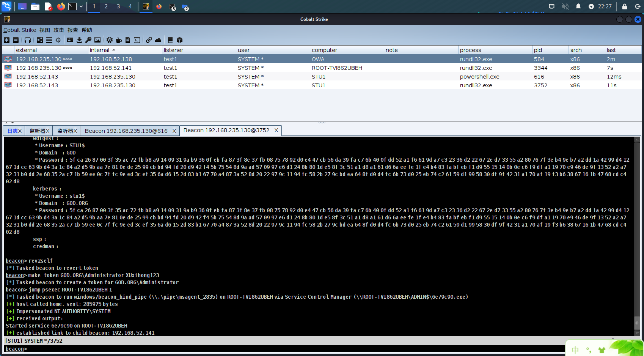Launch Firefox from the panel launcher
The height and width of the screenshot is (356, 644).
pyautogui.click(x=61, y=6)
